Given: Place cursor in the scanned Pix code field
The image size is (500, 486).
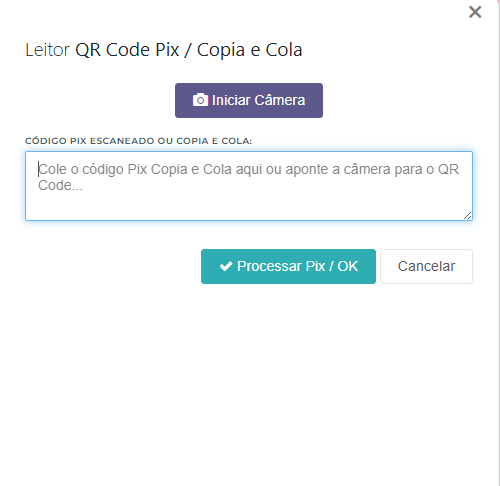Looking at the screenshot, I should (249, 186).
